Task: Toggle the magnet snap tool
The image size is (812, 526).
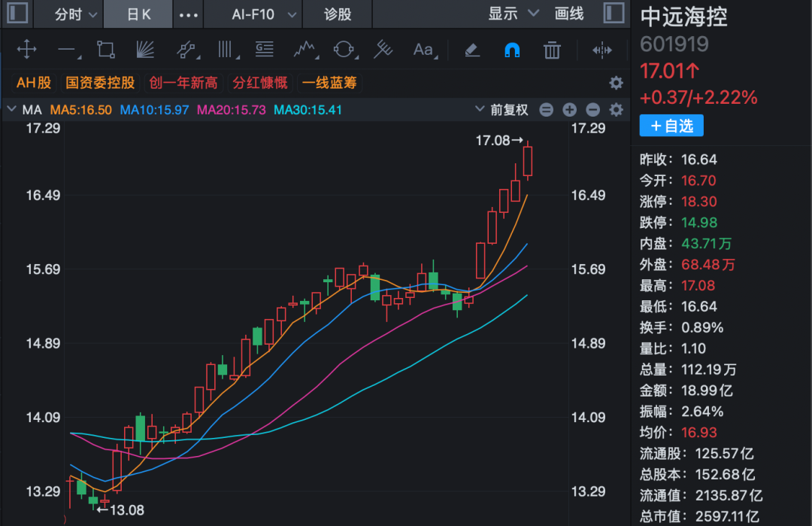Action: pyautogui.click(x=512, y=50)
